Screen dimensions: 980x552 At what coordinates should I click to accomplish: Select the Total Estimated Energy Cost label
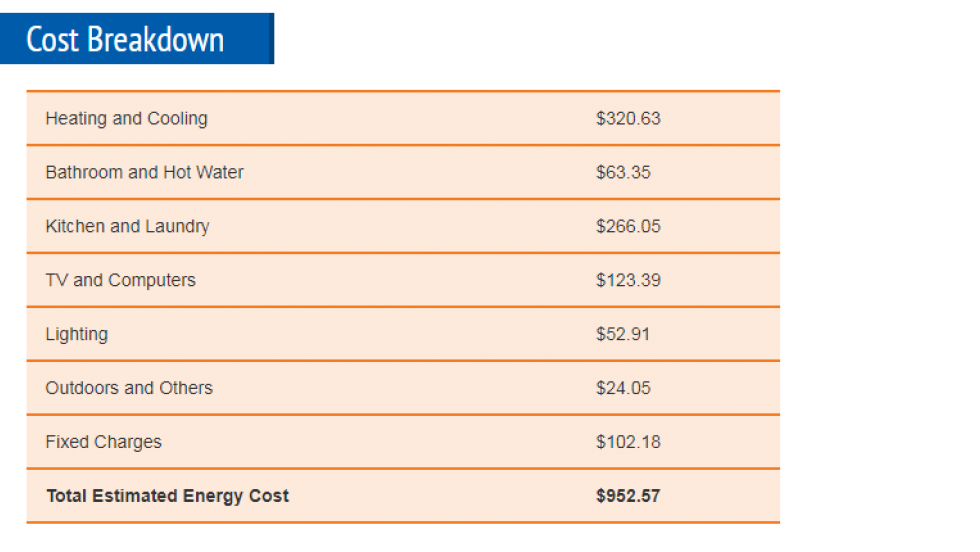coord(167,496)
